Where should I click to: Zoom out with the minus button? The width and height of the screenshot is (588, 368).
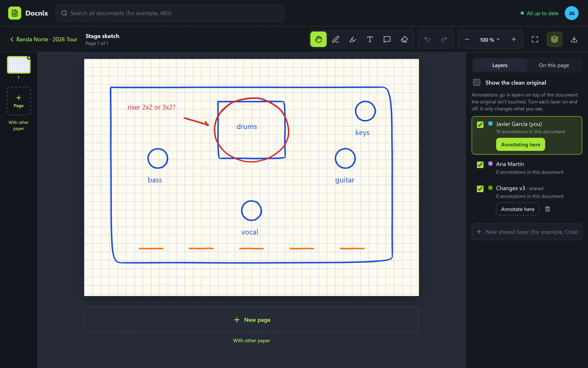(x=467, y=39)
